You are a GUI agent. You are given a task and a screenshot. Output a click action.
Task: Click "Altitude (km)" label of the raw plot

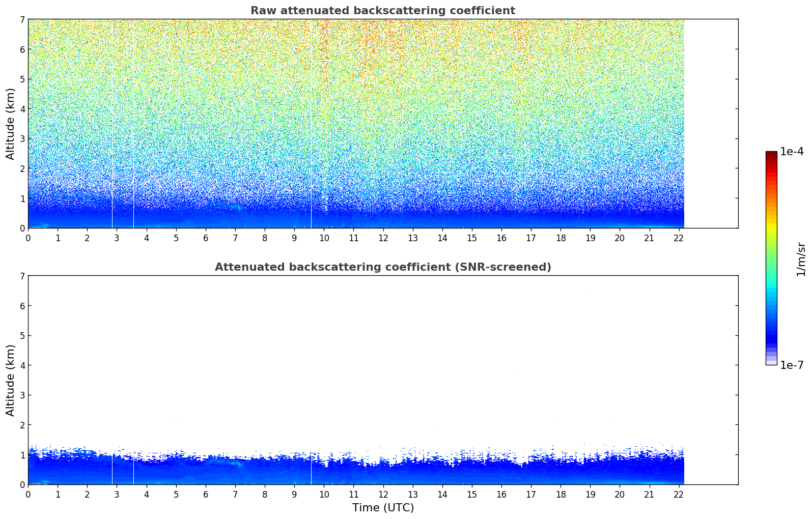click(x=11, y=124)
